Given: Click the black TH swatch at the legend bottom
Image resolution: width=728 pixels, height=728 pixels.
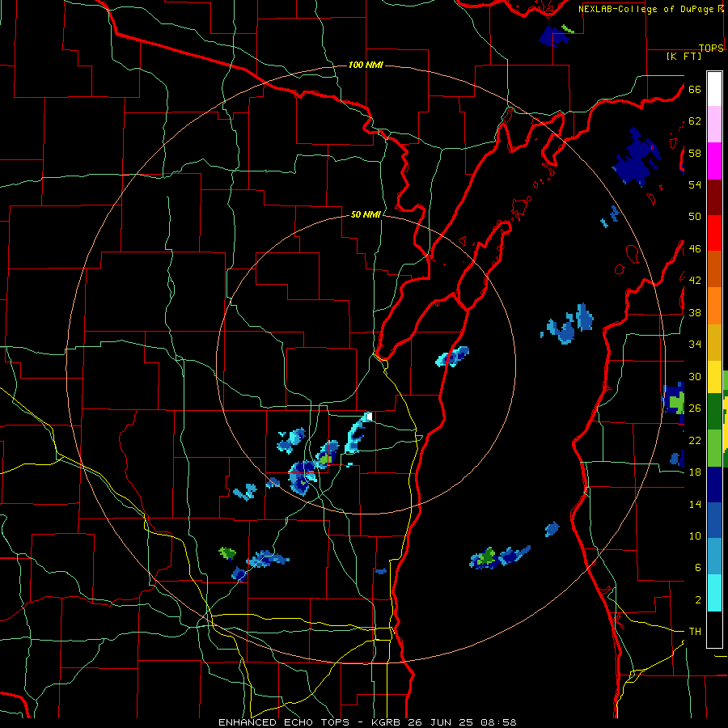Looking at the screenshot, I should pos(714,629).
